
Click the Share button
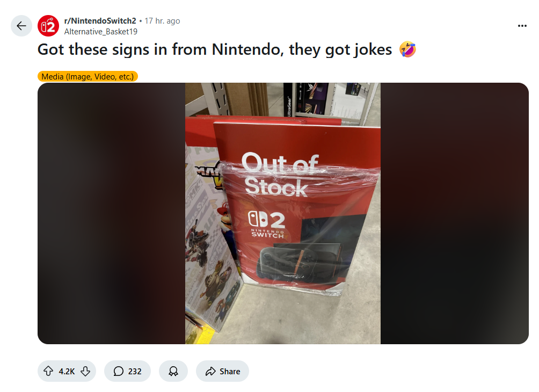coord(222,371)
